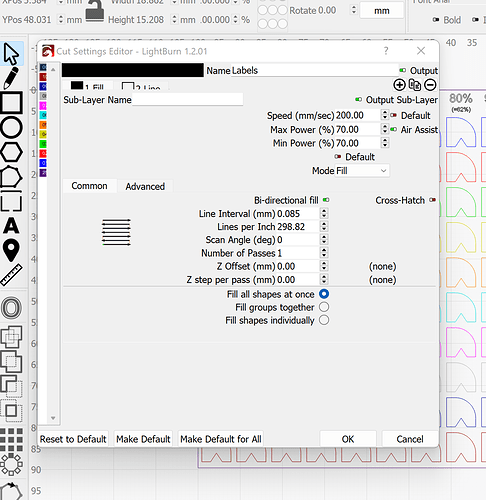Image resolution: width=486 pixels, height=500 pixels.
Task: Toggle the Air Assist switch
Action: [x=394, y=129]
